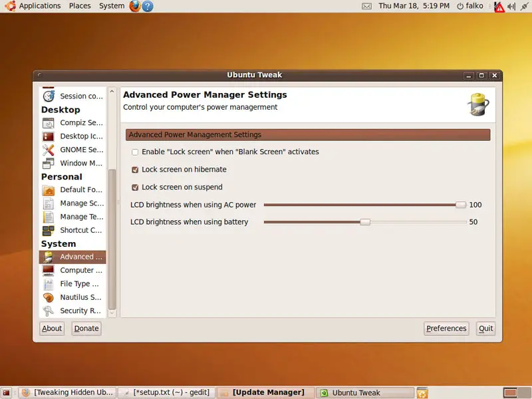Click sidebar scrollbar down arrow
The width and height of the screenshot is (532, 399).
pyautogui.click(x=112, y=313)
